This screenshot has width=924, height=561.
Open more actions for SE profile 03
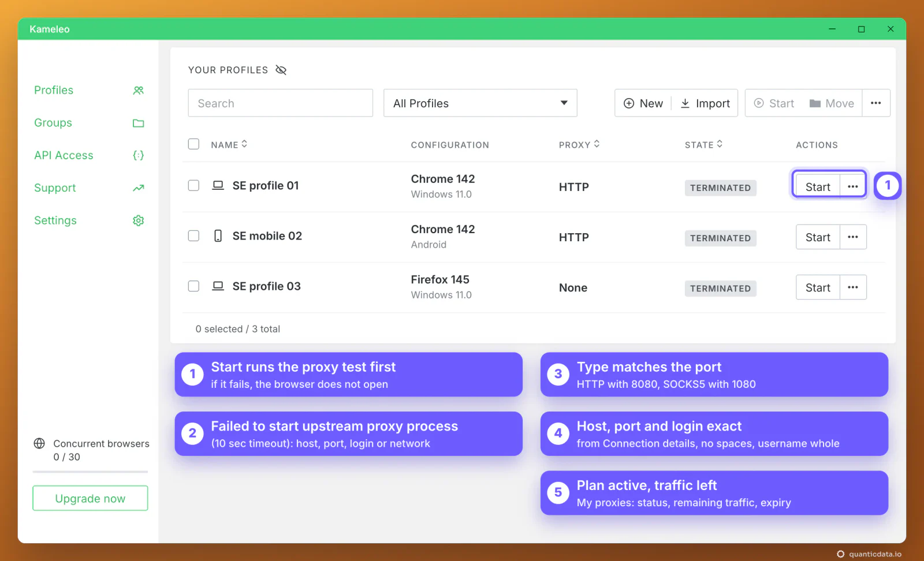853,287
